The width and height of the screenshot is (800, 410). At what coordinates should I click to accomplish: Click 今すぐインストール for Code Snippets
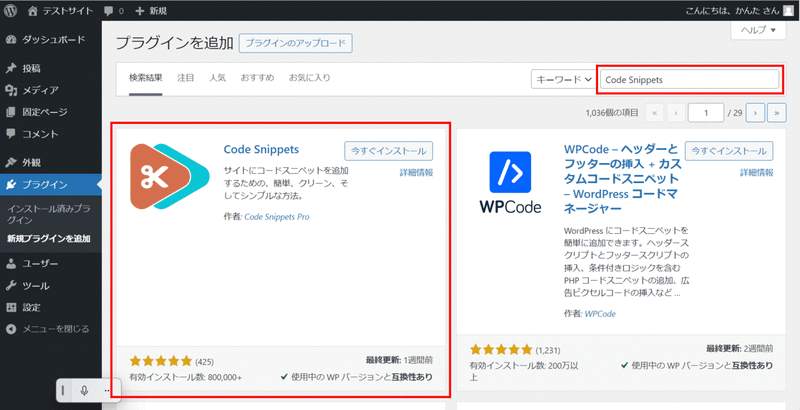point(389,151)
